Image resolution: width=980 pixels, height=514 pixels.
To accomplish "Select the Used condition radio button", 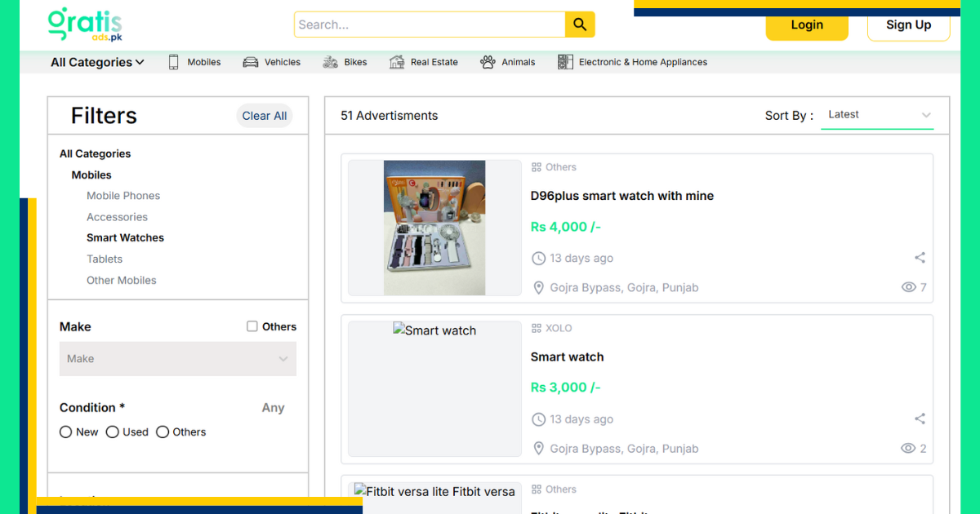I will point(113,432).
